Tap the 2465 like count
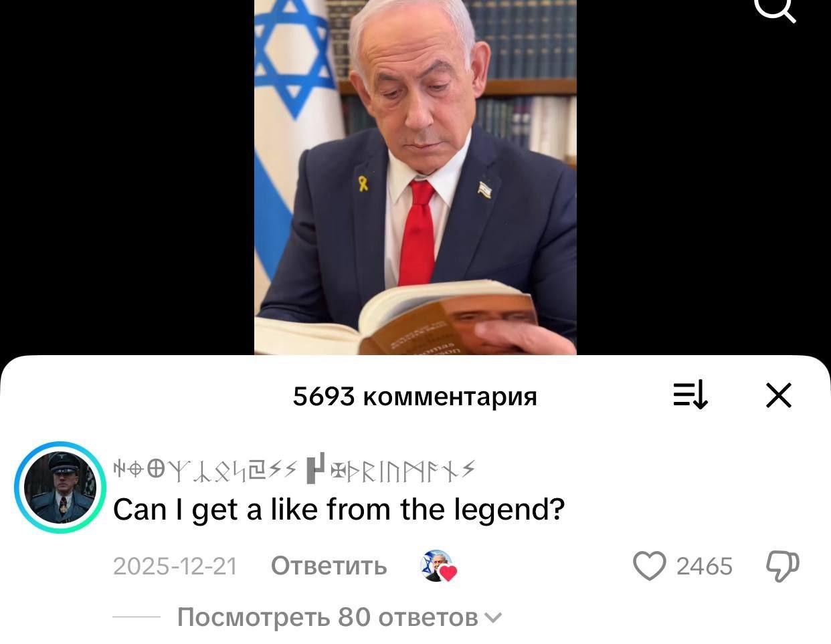831x644 pixels. click(x=705, y=566)
